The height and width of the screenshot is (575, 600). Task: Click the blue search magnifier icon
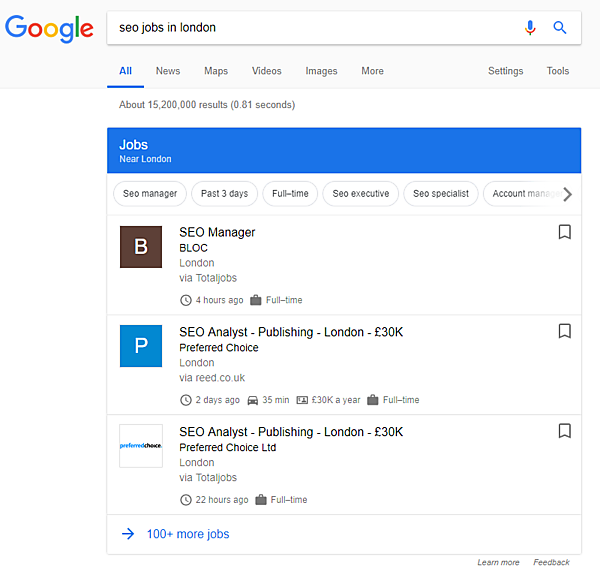(559, 28)
